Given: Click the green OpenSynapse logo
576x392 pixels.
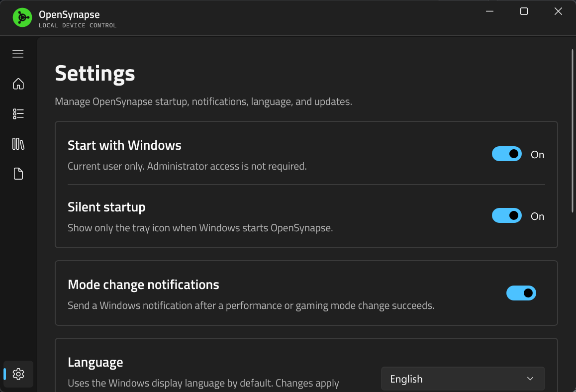Looking at the screenshot, I should click(x=22, y=17).
